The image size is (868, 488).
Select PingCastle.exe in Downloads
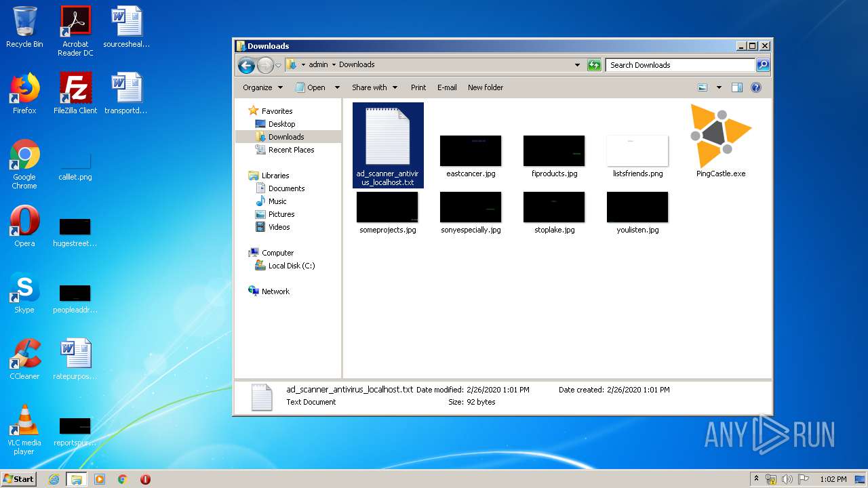(721, 141)
